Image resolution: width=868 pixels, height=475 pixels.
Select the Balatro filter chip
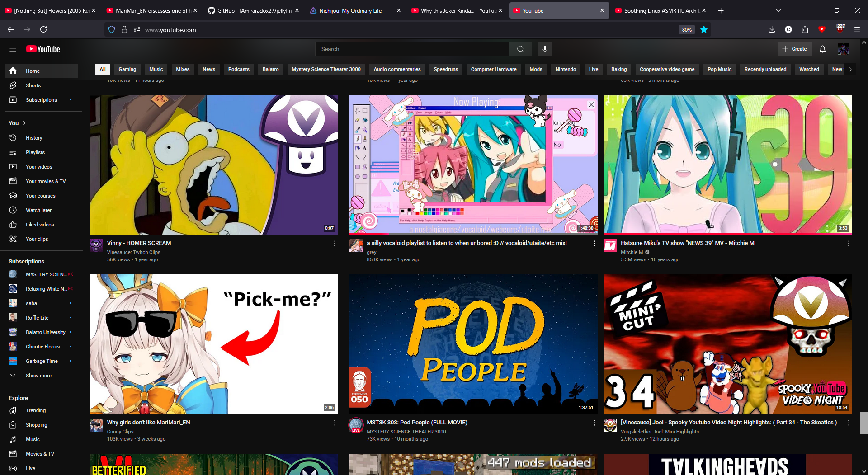[270, 69]
